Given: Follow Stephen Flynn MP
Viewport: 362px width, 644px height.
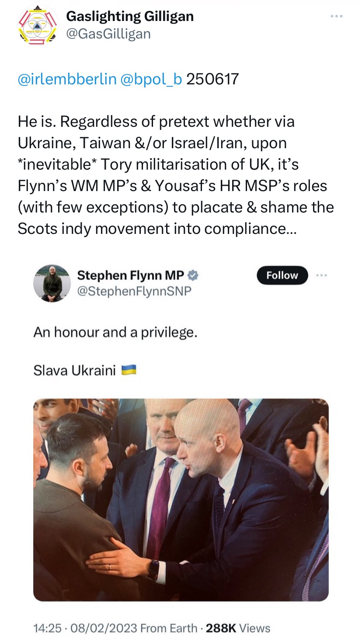Looking at the screenshot, I should coord(282,275).
